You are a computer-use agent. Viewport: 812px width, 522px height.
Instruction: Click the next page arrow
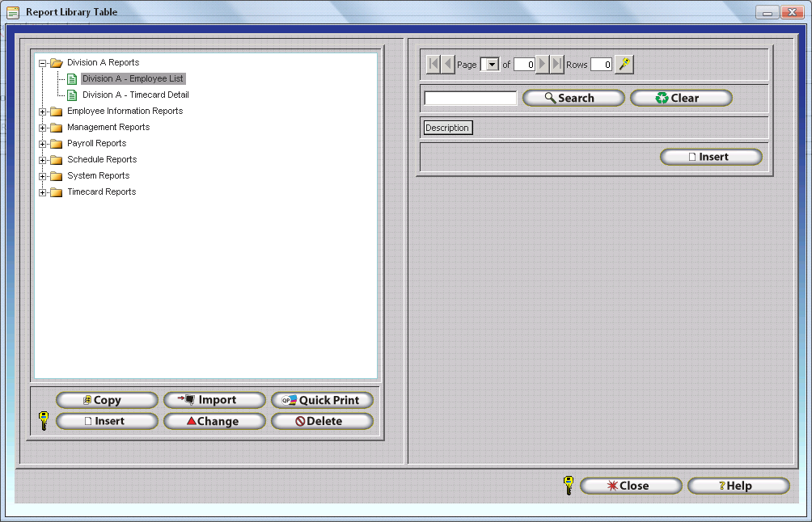coord(543,65)
